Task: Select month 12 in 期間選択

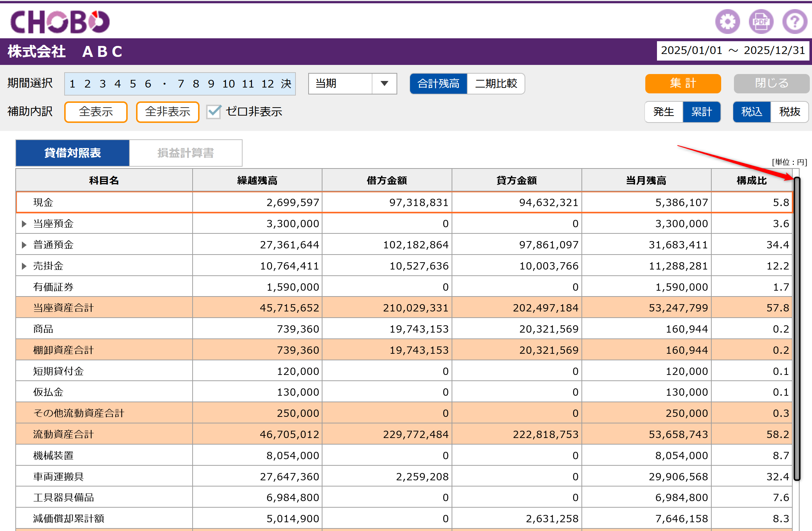Action: click(267, 84)
